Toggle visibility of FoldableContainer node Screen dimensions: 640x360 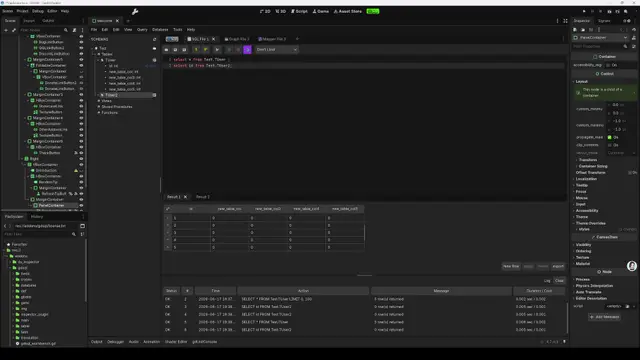81,65
